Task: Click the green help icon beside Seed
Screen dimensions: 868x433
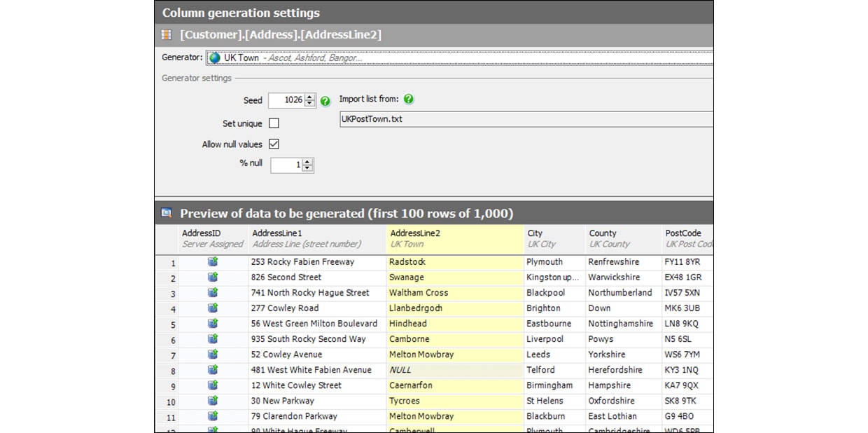Action: (325, 101)
